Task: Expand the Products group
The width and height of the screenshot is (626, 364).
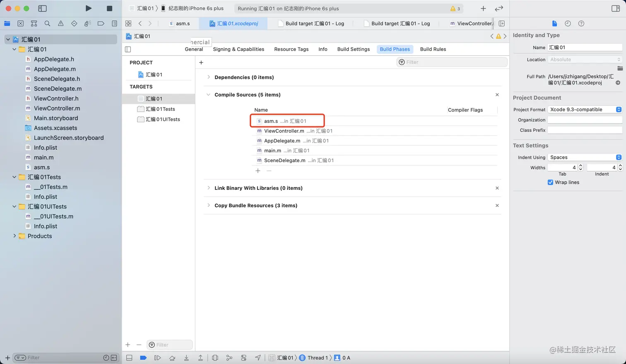Action: (14, 236)
